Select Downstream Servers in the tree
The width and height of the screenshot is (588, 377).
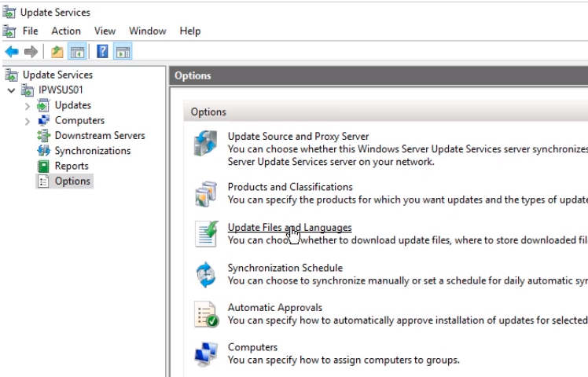pos(99,136)
